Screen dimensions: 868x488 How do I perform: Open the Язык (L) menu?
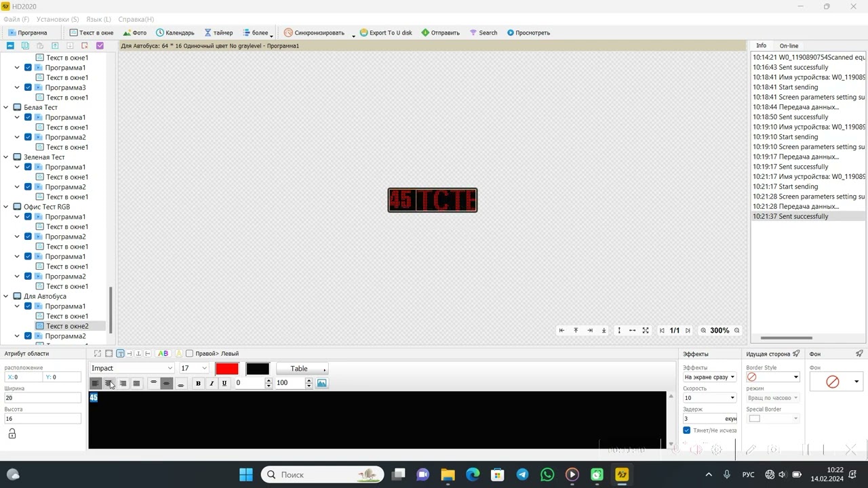(x=99, y=19)
